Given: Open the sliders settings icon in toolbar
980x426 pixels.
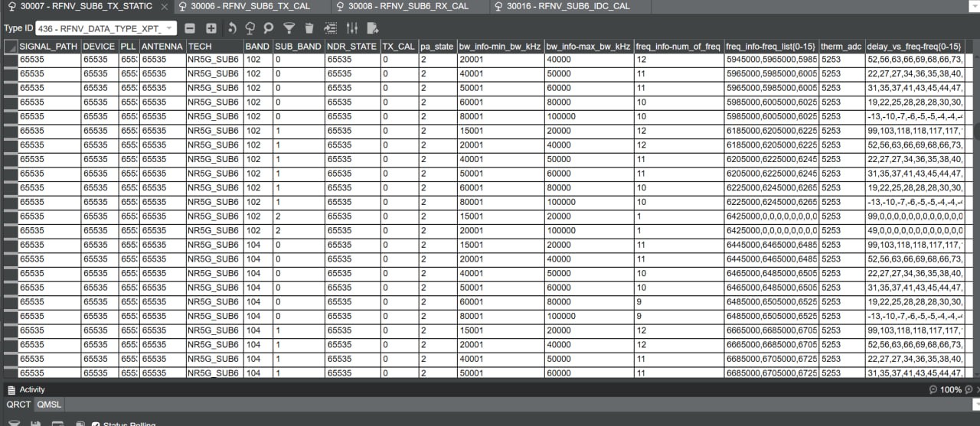Looking at the screenshot, I should (x=352, y=28).
